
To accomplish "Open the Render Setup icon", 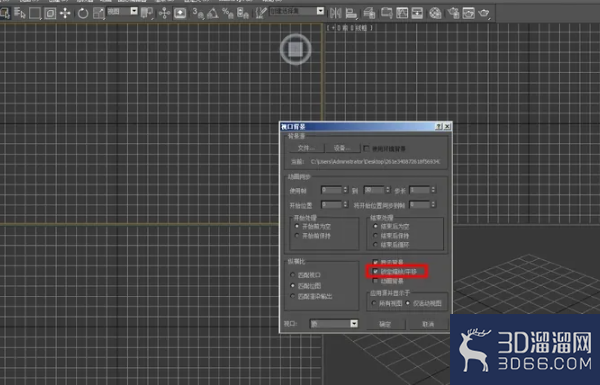I will (x=453, y=13).
